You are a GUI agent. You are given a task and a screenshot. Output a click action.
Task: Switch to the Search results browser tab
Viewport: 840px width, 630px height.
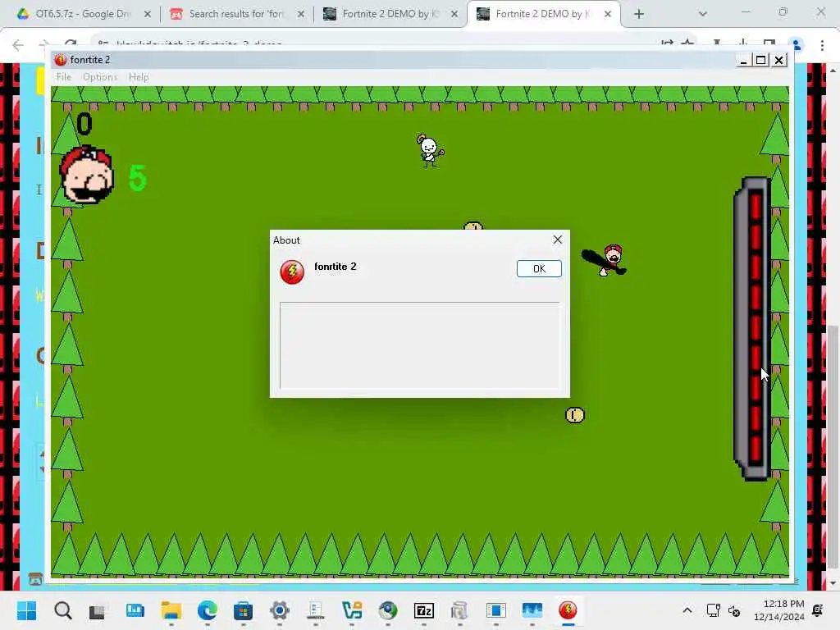[x=236, y=14]
